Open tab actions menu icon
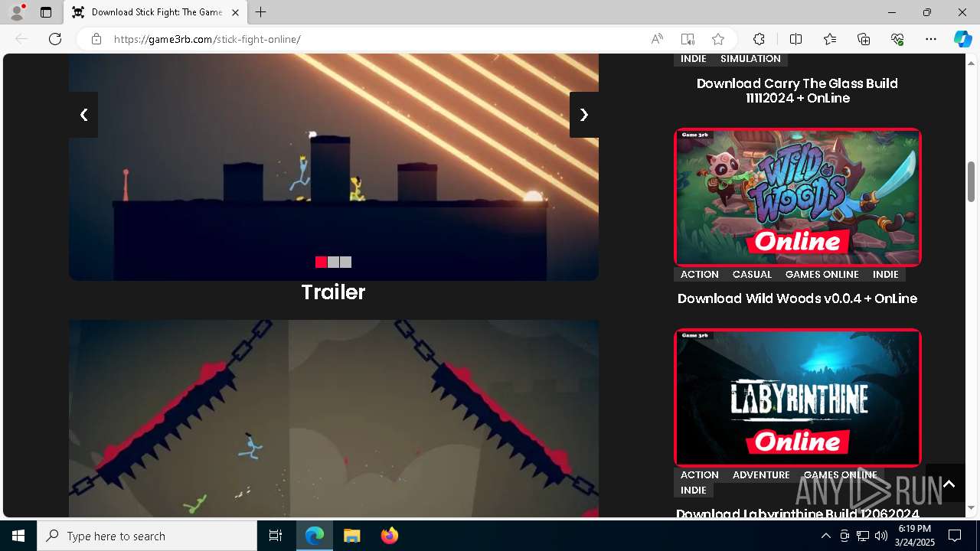This screenshot has width=980, height=551. coord(46,12)
